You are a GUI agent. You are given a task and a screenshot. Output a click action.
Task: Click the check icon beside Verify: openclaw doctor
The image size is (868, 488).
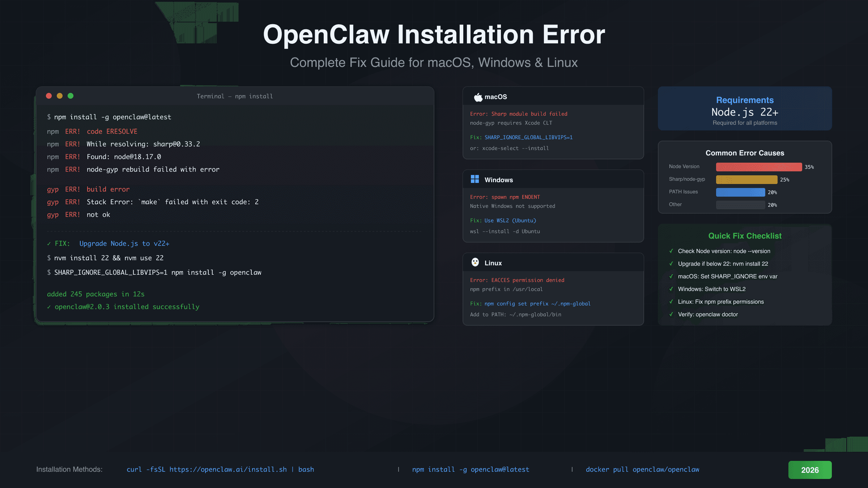tap(672, 314)
